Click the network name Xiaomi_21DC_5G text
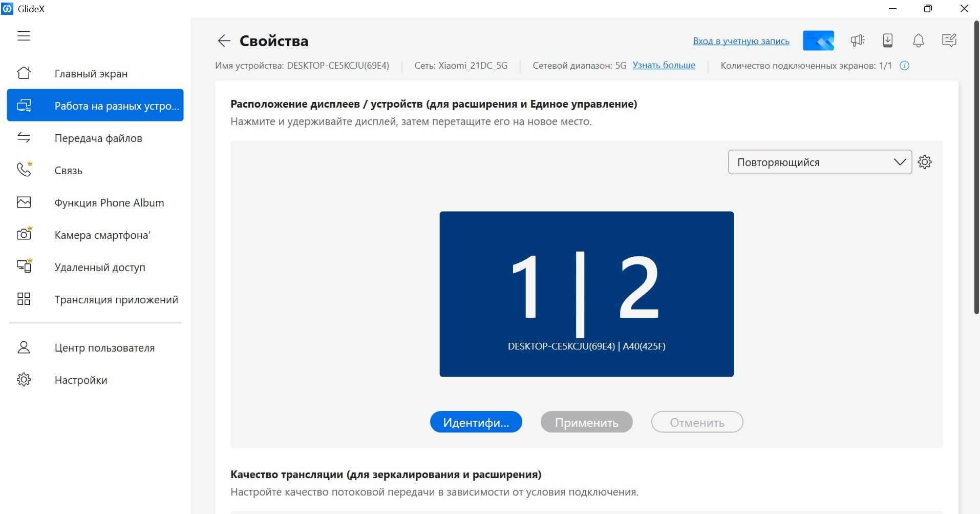 [473, 66]
